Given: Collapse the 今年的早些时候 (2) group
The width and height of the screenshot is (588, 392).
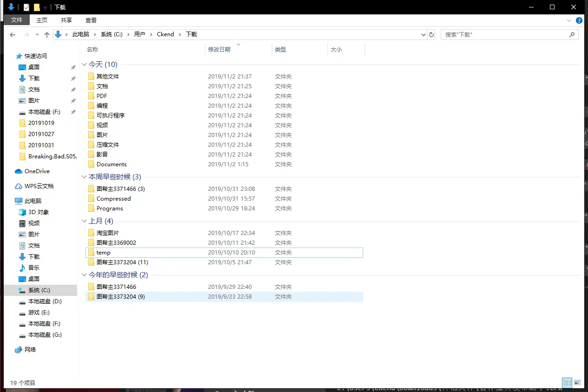Looking at the screenshot, I should [x=84, y=275].
